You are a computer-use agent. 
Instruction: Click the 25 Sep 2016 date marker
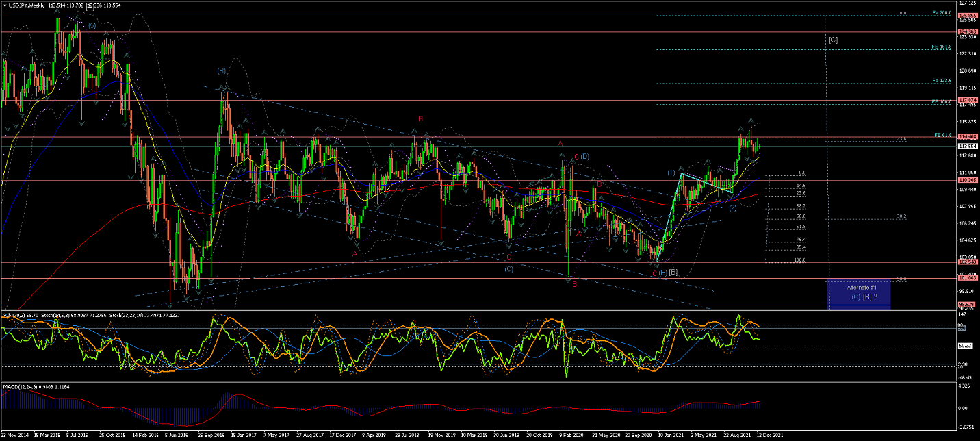(211, 435)
